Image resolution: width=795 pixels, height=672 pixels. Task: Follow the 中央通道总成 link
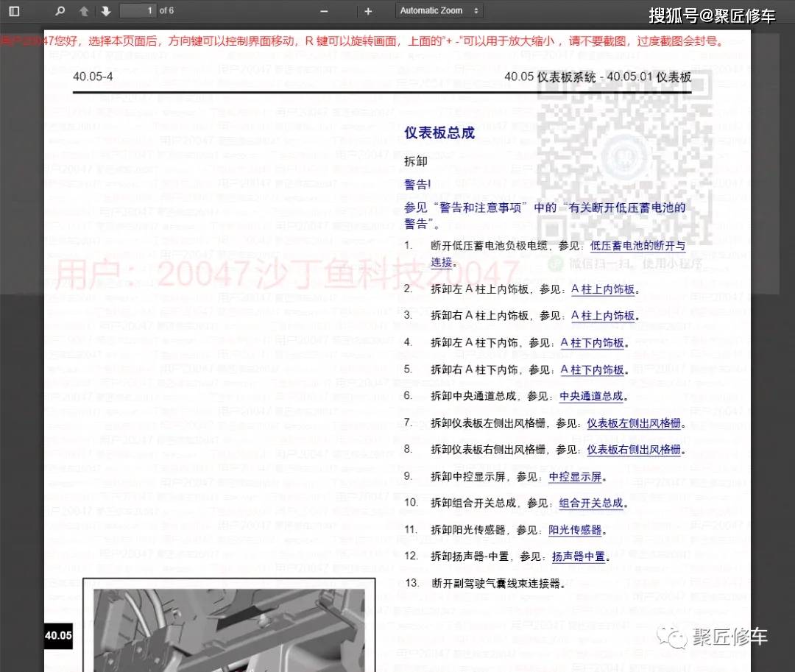pos(591,396)
